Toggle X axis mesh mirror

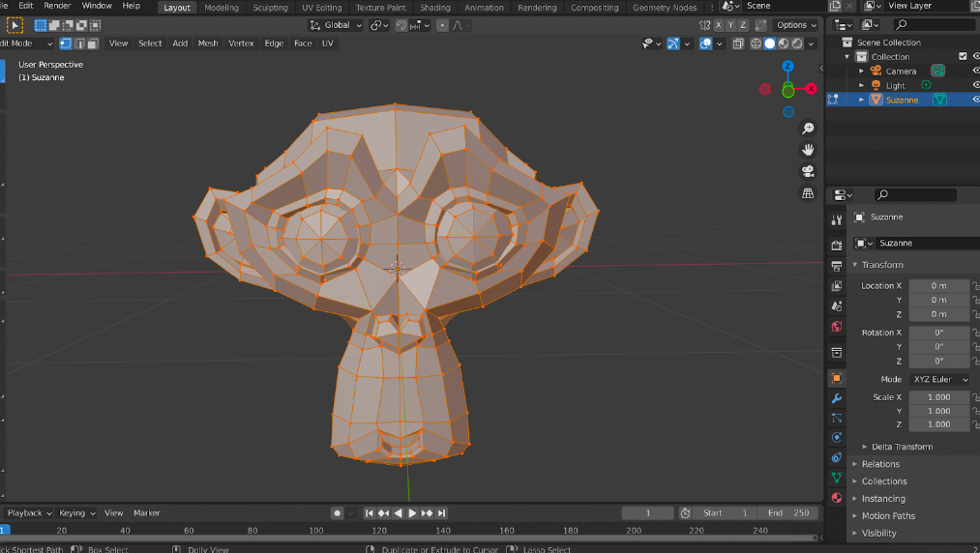tap(718, 25)
